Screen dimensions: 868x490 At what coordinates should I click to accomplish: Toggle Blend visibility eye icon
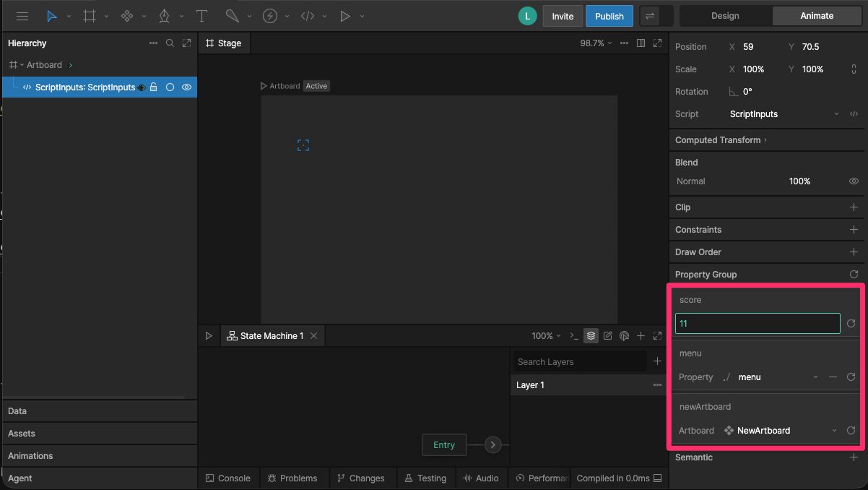[x=854, y=181]
